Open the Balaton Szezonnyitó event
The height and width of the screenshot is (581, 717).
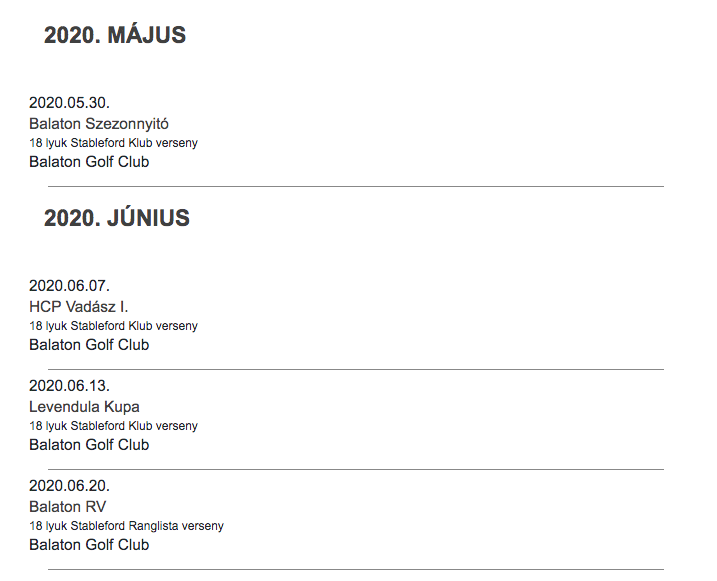(x=99, y=124)
